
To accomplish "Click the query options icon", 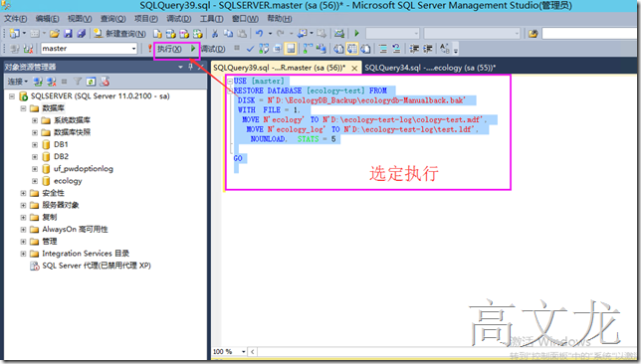I will [x=277, y=49].
